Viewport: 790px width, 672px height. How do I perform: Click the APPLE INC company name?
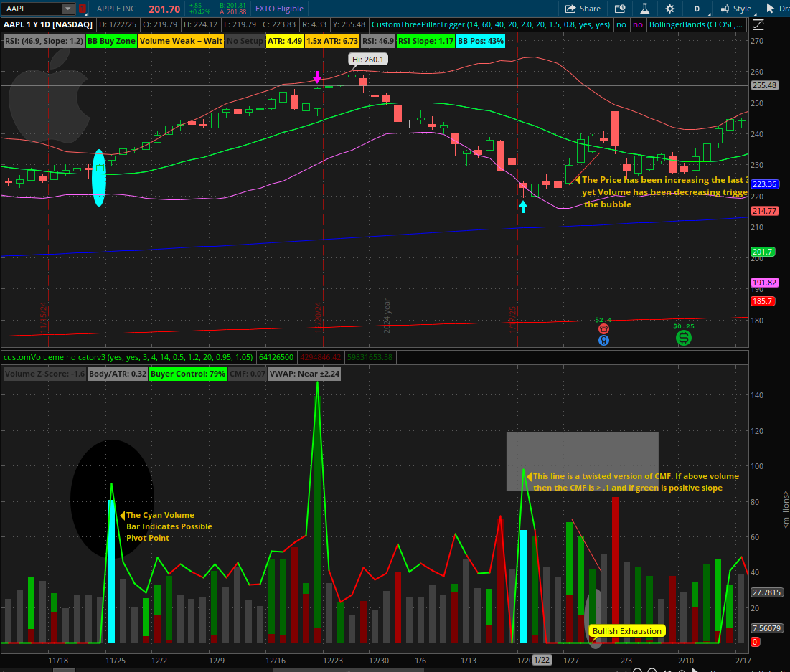(116, 9)
